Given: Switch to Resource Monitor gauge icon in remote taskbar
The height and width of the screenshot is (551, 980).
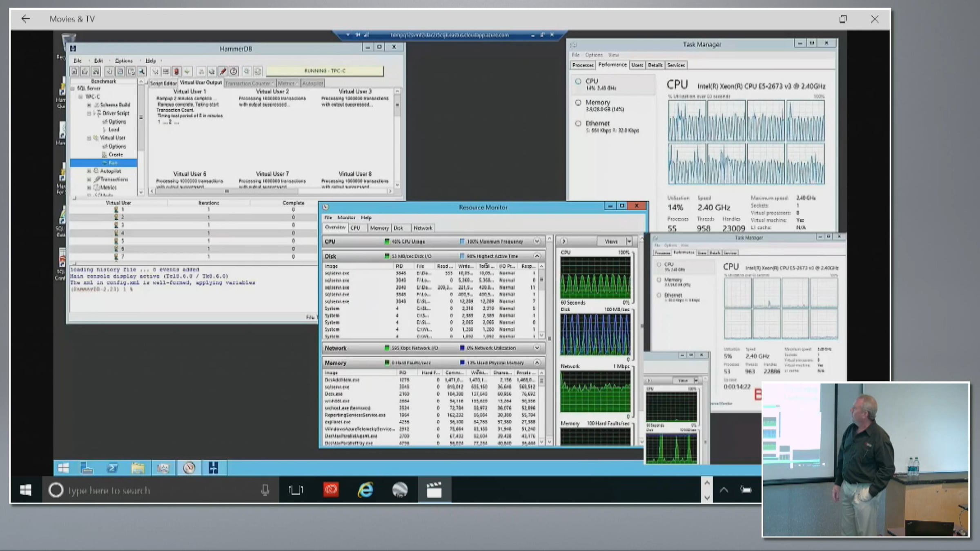Looking at the screenshot, I should pyautogui.click(x=189, y=468).
